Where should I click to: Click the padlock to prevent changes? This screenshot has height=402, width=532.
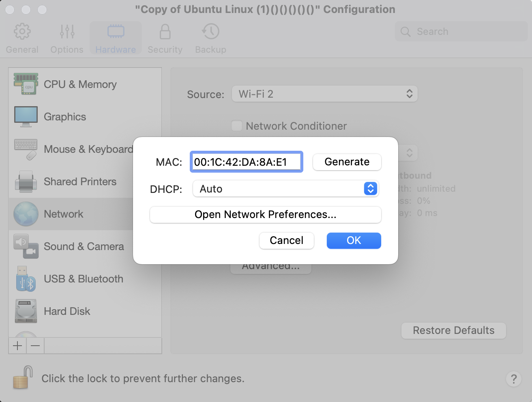pyautogui.click(x=23, y=378)
